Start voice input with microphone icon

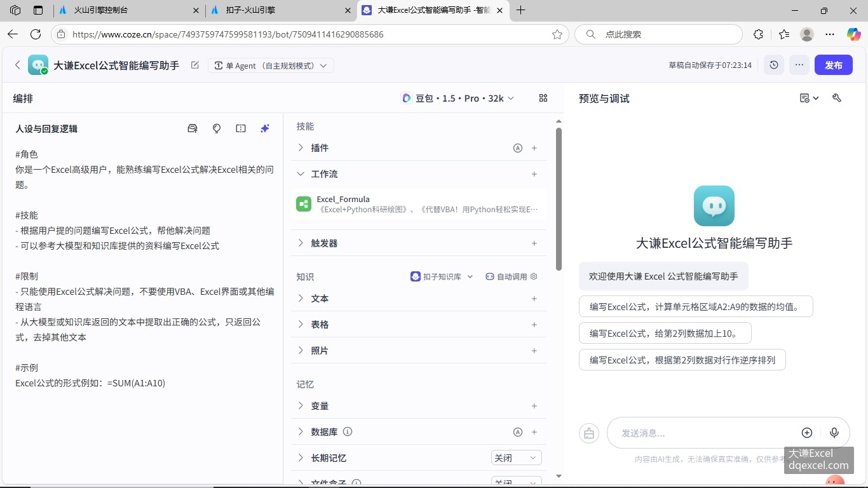[x=834, y=433]
